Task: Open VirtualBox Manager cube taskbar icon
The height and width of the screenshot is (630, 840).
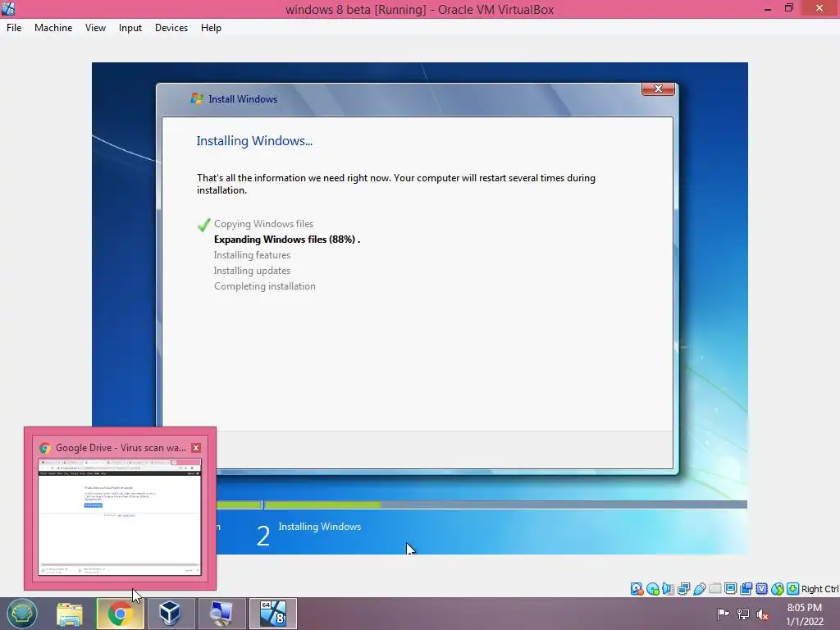Action: pos(170,614)
